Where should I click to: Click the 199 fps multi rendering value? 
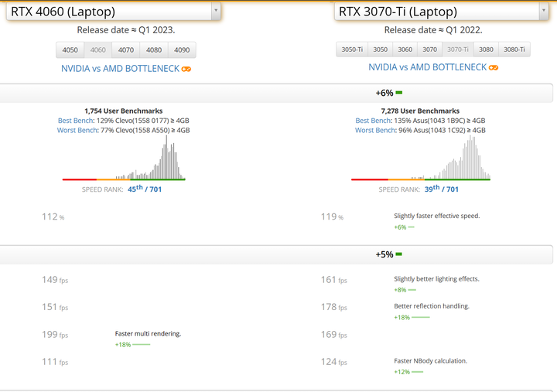tap(55, 335)
